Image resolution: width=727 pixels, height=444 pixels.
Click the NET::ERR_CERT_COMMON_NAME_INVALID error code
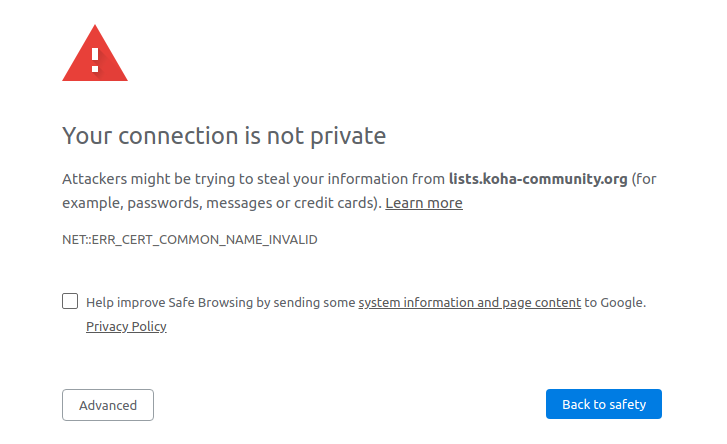pos(190,241)
